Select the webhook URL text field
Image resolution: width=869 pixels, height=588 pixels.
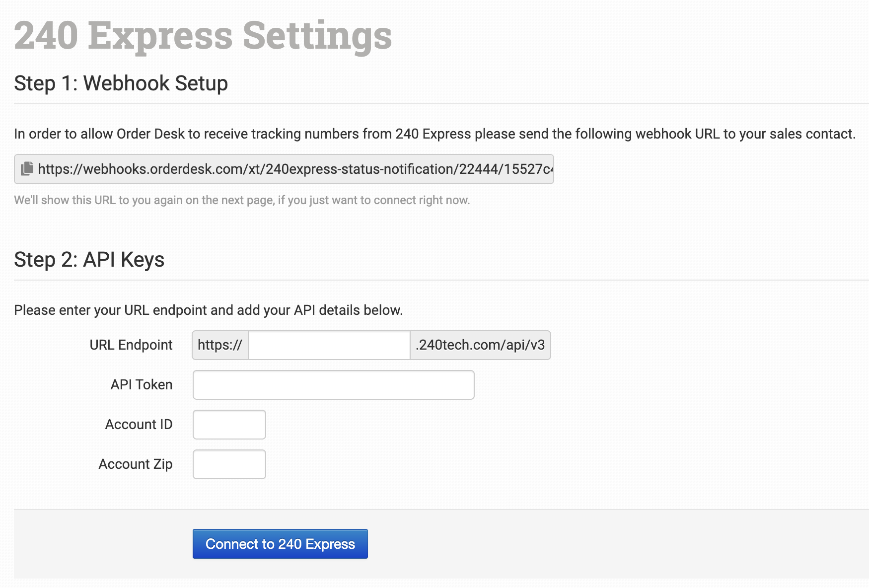click(x=284, y=169)
